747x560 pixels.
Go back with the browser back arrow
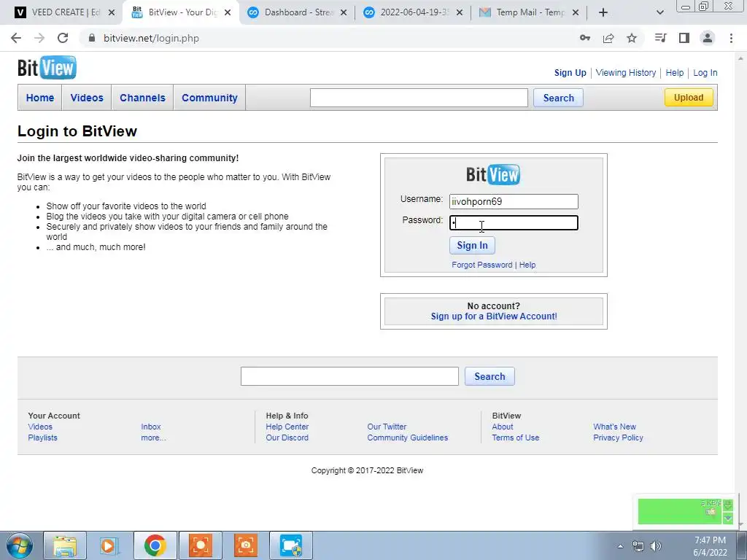tap(16, 38)
